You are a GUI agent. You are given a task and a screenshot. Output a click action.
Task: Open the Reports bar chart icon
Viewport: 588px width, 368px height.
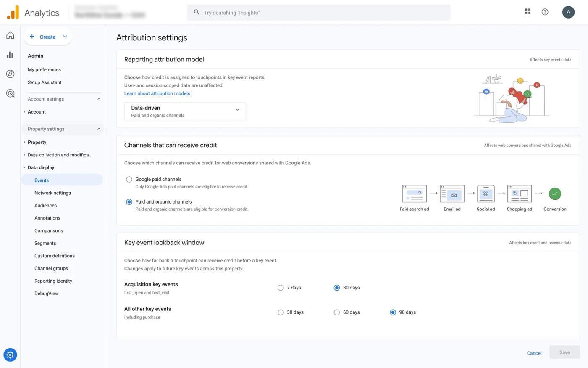coord(10,55)
